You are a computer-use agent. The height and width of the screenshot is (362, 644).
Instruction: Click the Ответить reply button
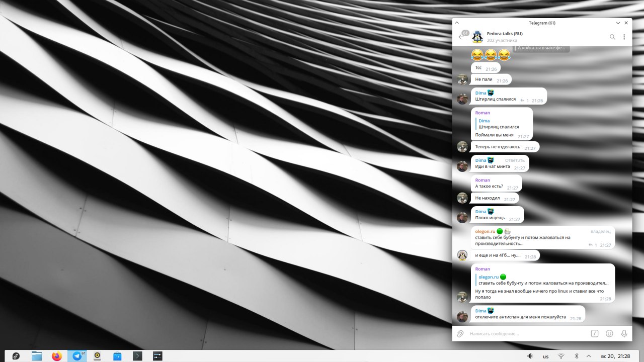pos(515,160)
